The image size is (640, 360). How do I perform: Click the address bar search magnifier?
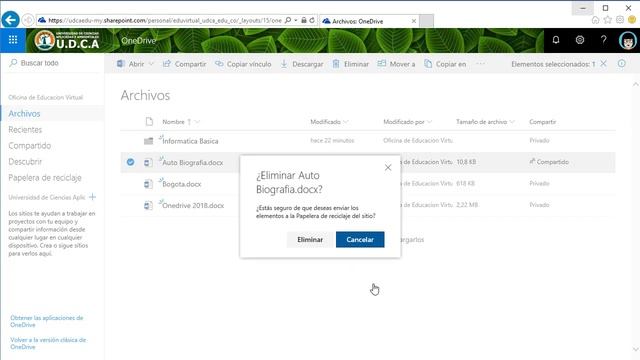point(288,20)
